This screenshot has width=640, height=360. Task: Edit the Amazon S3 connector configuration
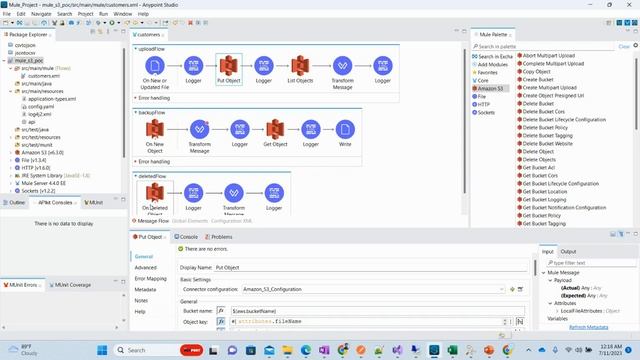[520, 289]
